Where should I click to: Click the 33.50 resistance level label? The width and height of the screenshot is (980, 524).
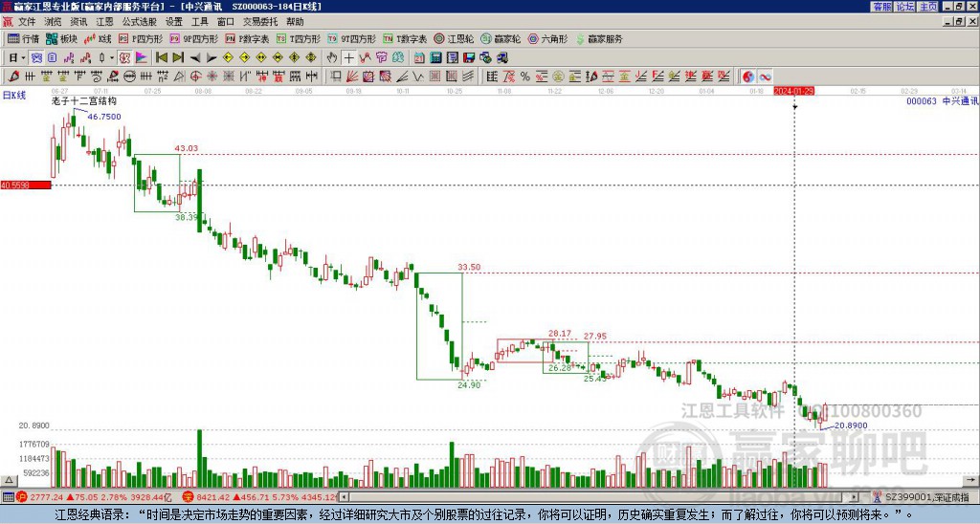pos(469,268)
